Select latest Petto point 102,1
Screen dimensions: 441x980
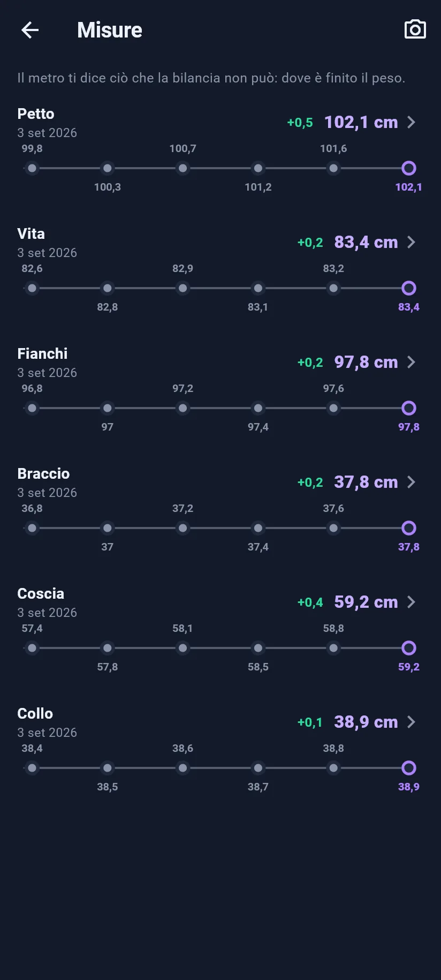click(x=409, y=168)
